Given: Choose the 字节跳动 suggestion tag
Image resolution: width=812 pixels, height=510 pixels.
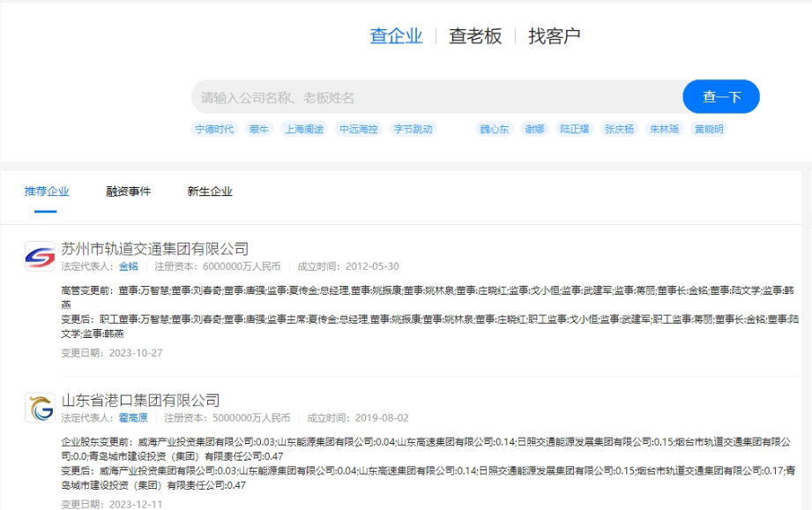Looking at the screenshot, I should click(x=413, y=129).
